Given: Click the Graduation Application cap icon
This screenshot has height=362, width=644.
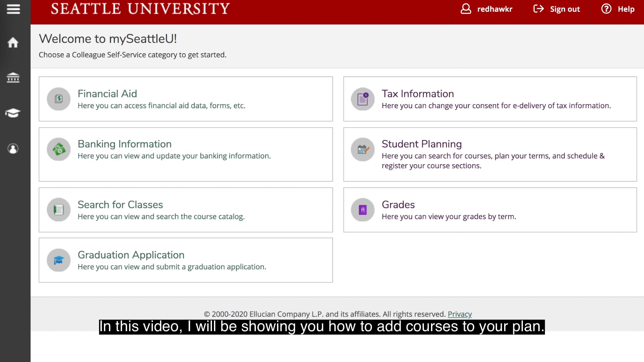Looking at the screenshot, I should 59,260.
